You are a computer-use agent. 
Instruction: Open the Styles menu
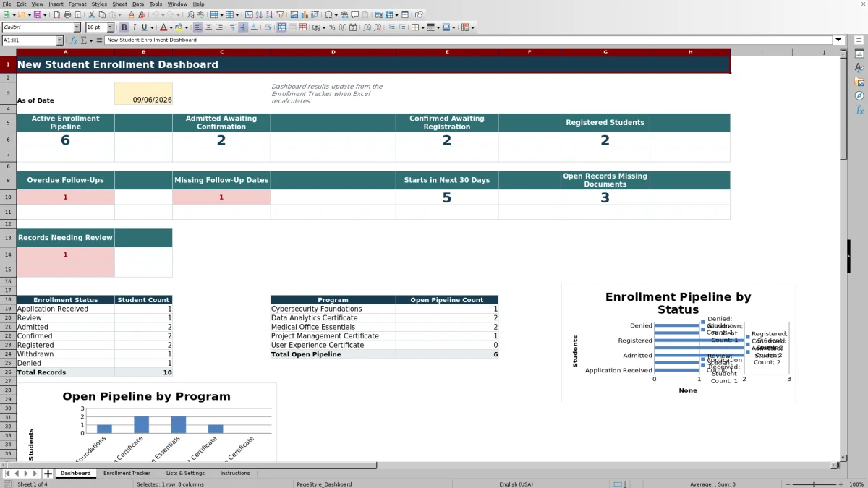99,4
